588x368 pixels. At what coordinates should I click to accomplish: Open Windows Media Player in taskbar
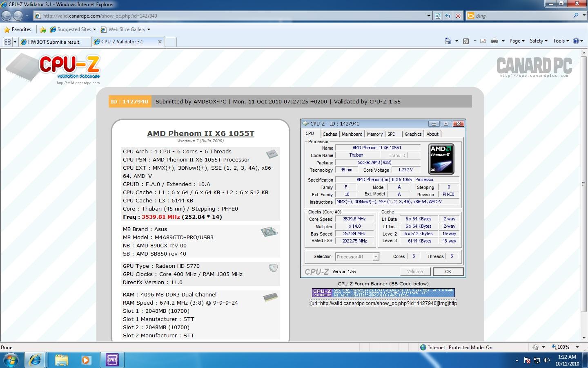(x=86, y=360)
